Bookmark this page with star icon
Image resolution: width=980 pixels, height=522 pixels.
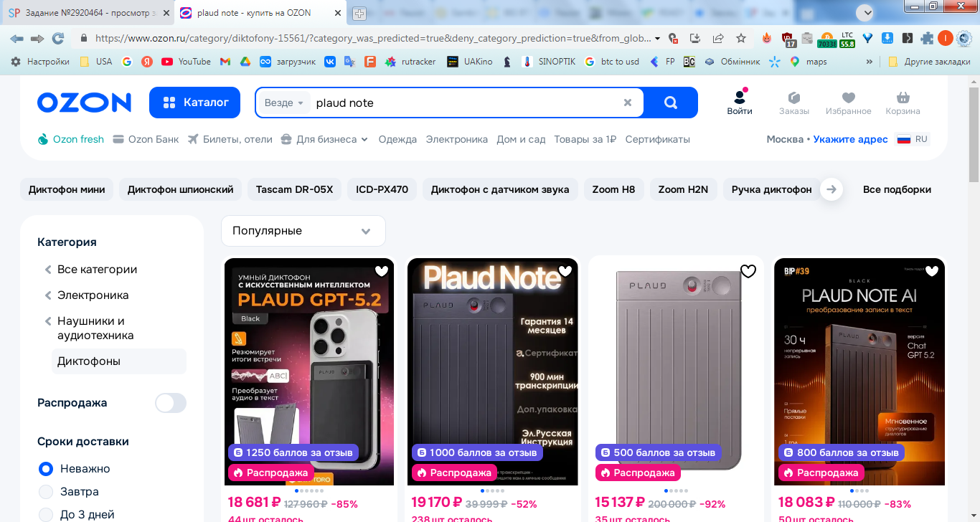coord(741,39)
